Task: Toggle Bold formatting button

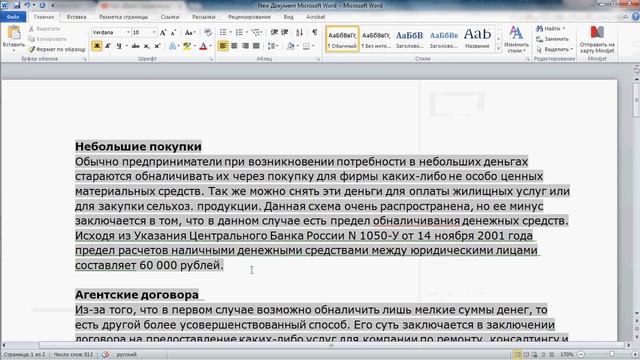Action: tap(97, 46)
